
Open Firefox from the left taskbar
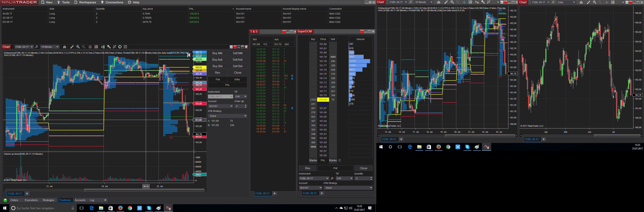click(120, 208)
